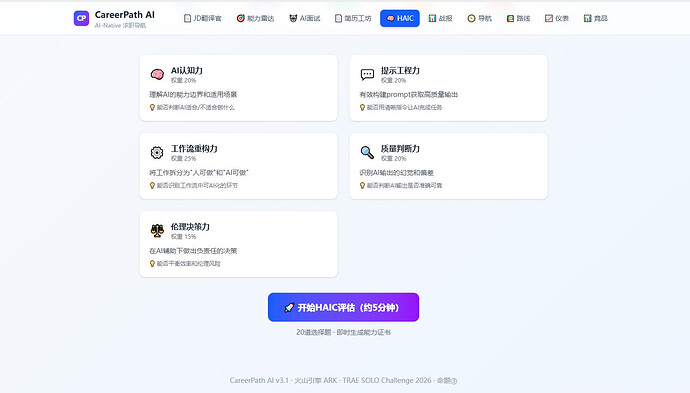Click text 将工作拆分为"人可做"和"AI可做"
The image size is (690, 393).
(199, 173)
